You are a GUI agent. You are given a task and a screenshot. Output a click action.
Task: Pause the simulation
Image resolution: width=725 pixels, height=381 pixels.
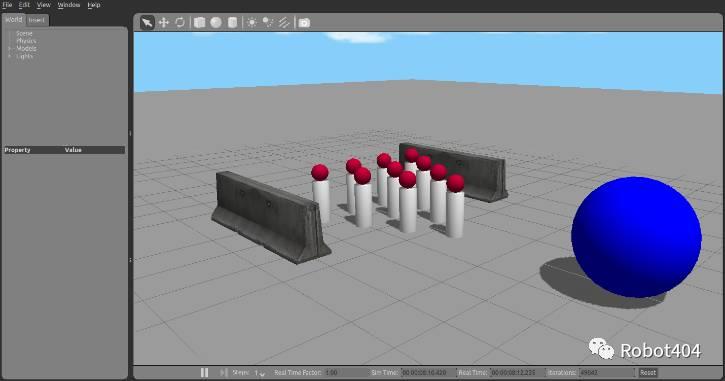point(204,372)
